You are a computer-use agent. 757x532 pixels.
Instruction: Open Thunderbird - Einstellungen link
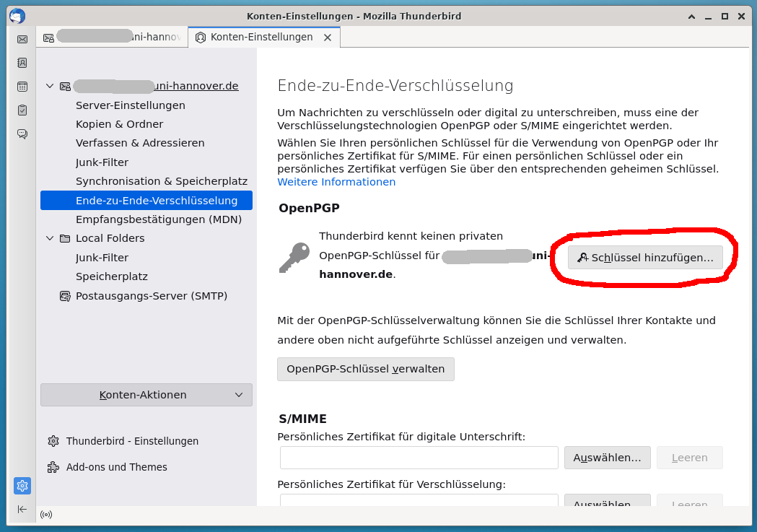132,441
